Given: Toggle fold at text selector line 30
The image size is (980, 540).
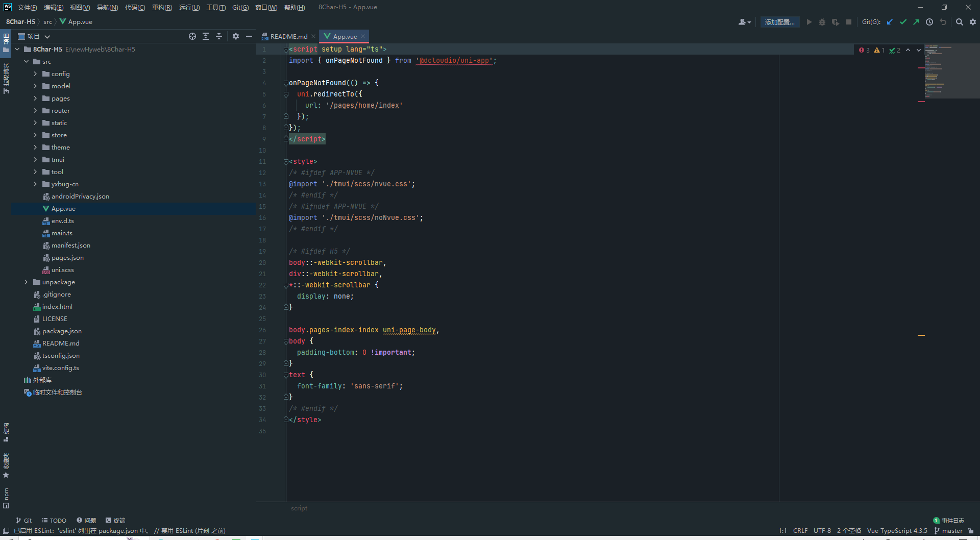Looking at the screenshot, I should (x=286, y=375).
